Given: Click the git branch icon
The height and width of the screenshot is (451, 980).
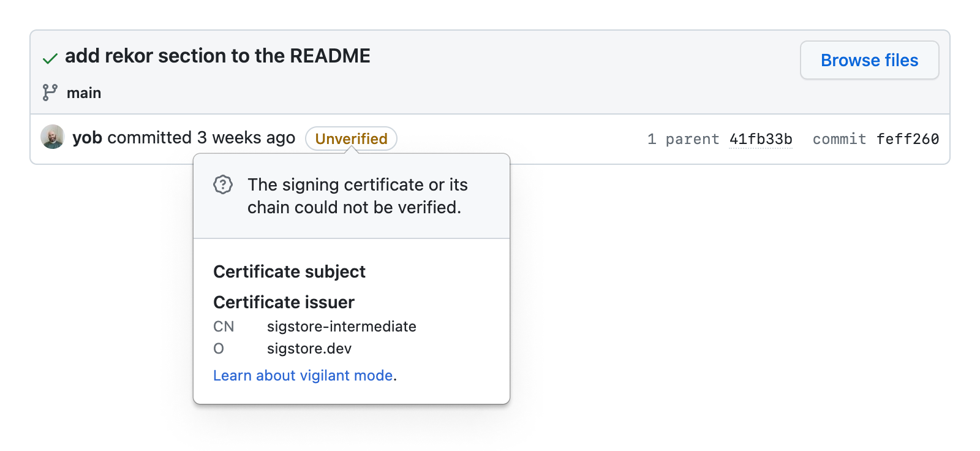Looking at the screenshot, I should coord(50,93).
